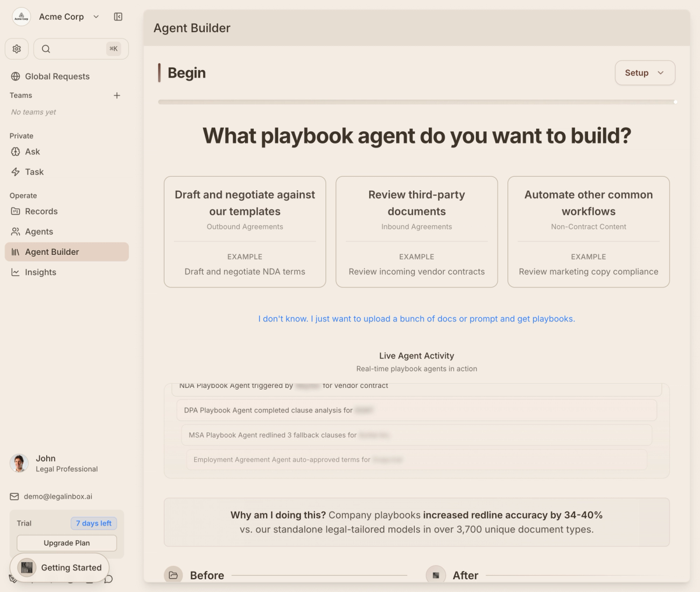This screenshot has width=700, height=592.
Task: Click the NDA Playbook Agent triggered row
Action: pos(416,389)
